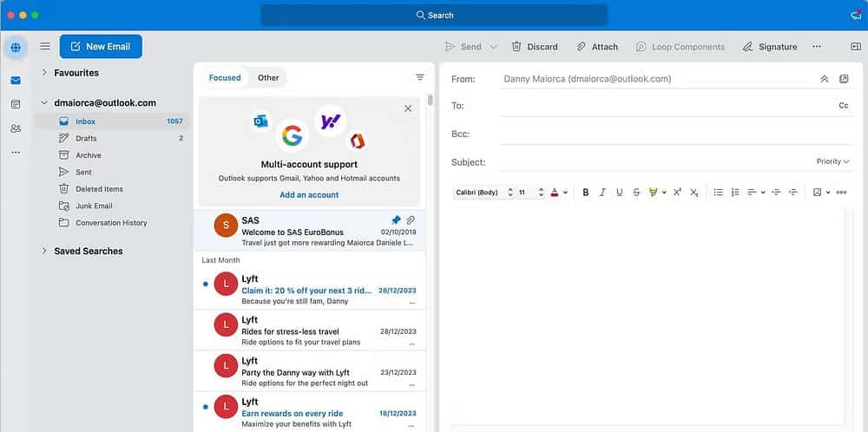Open Welcome to SAS EuroBonus email
Image resolution: width=868 pixels, height=432 pixels.
310,231
